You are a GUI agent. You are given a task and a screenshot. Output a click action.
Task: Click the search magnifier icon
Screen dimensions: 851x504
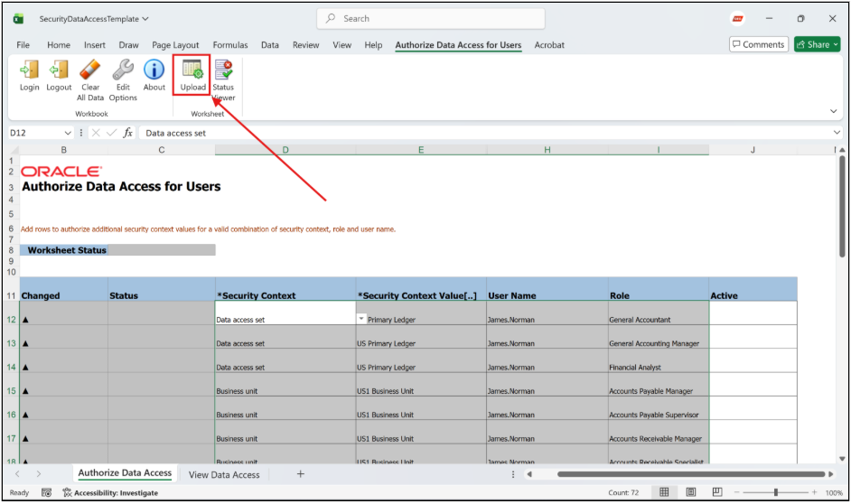coord(330,18)
